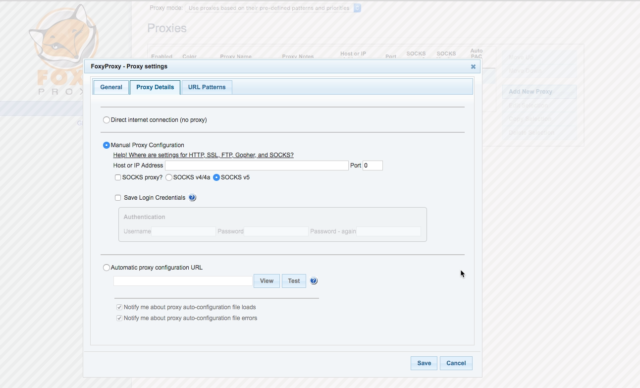Focus the automatic proxy configuration URL field
640x388 pixels.
183,281
